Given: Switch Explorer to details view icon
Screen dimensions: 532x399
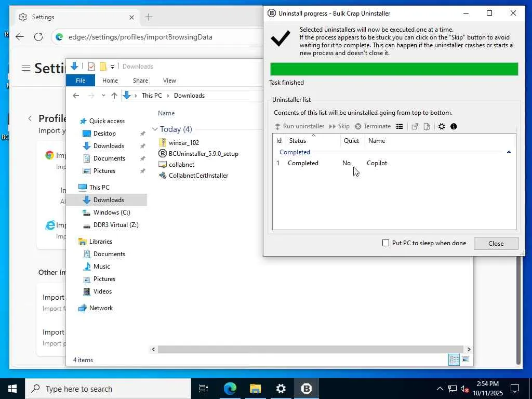Looking at the screenshot, I should [454, 360].
